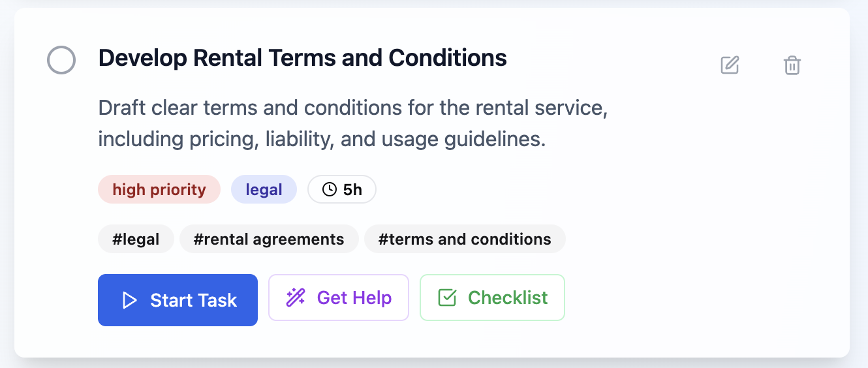
Task: Select the high priority tag
Action: [159, 189]
